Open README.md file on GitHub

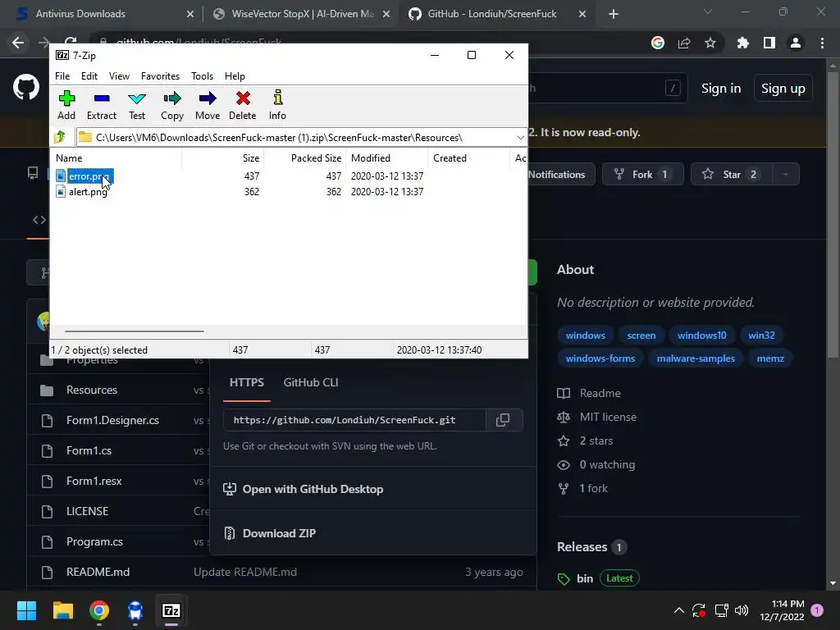click(x=98, y=572)
